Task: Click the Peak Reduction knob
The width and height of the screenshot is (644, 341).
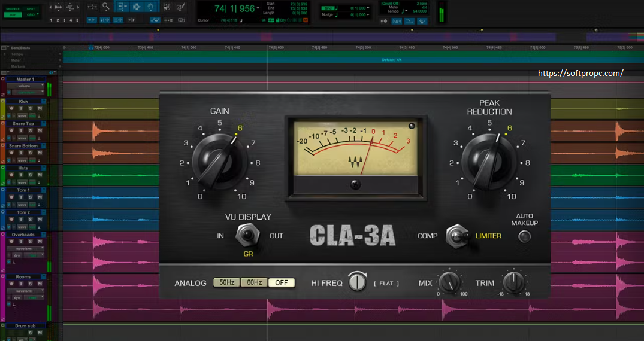Action: tap(490, 161)
